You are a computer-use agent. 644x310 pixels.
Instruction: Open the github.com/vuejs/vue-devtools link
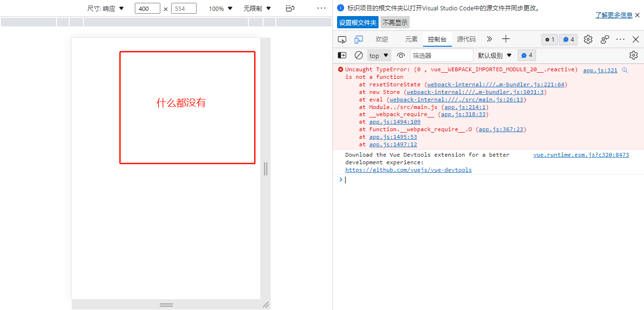point(408,170)
